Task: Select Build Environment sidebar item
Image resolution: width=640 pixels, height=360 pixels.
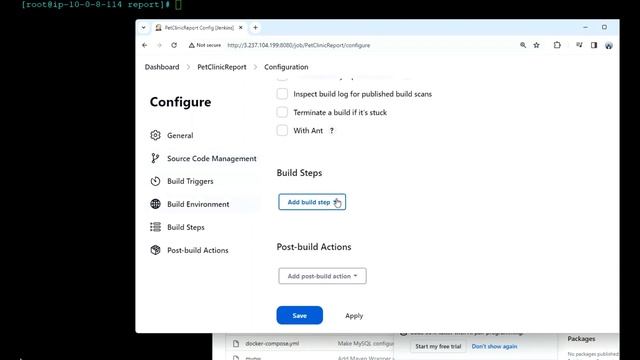Action: click(198, 204)
